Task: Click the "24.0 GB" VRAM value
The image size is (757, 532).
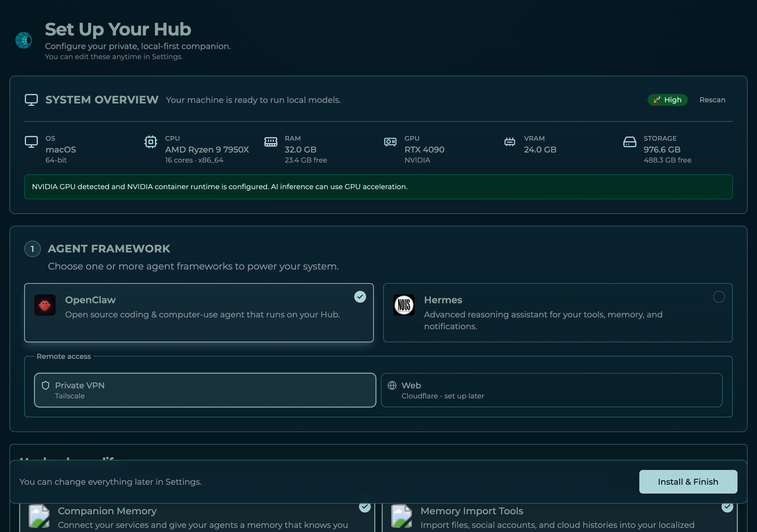Action: point(540,150)
